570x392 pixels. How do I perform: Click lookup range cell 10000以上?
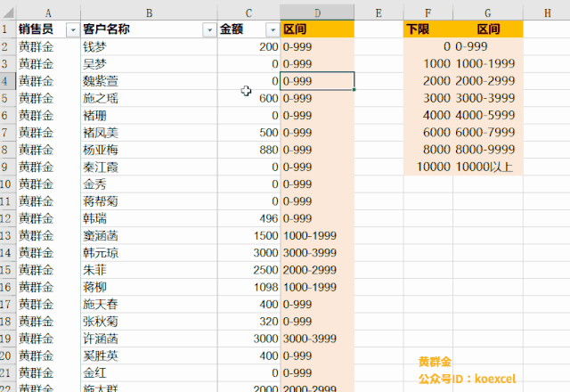488,167
